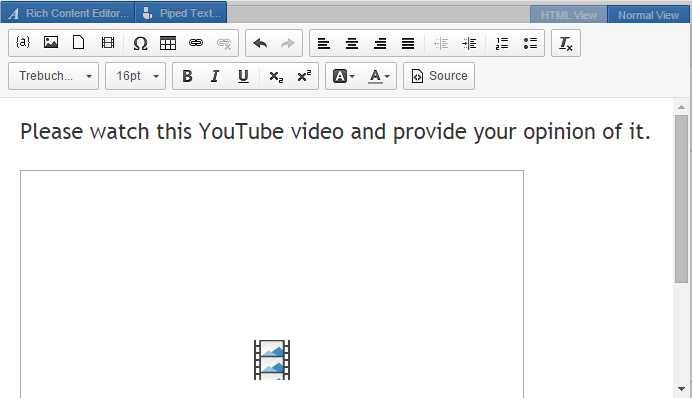Click the scrollbar down arrow
692x398 pixels.
click(x=681, y=389)
